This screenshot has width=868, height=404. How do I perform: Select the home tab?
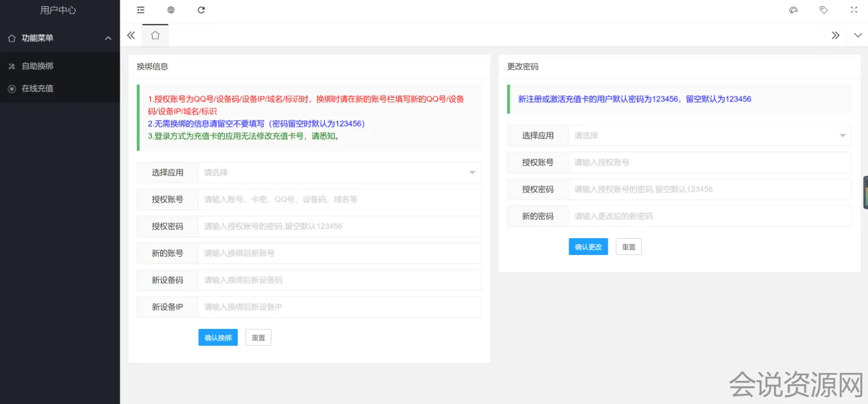(x=155, y=35)
